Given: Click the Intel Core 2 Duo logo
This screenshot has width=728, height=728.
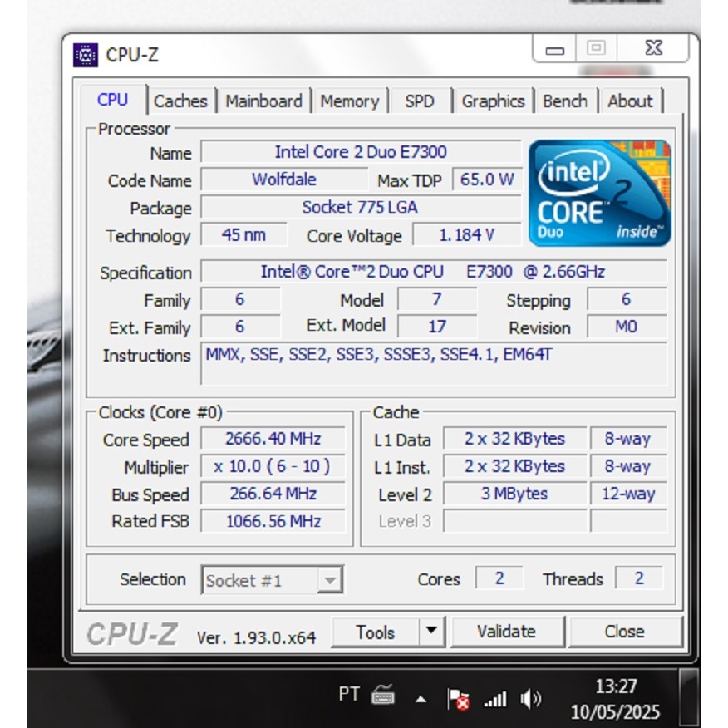Looking at the screenshot, I should coord(599,194).
